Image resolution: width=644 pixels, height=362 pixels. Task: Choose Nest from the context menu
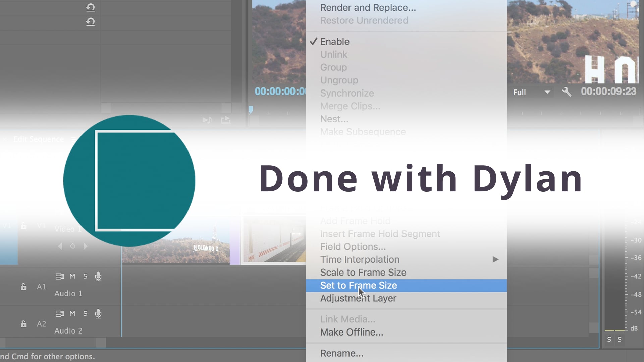pos(334,119)
